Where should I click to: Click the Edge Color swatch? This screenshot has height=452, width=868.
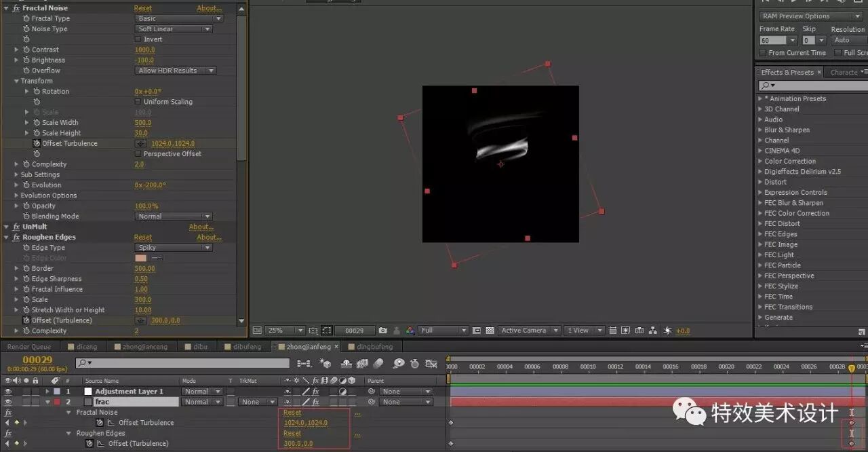point(140,258)
